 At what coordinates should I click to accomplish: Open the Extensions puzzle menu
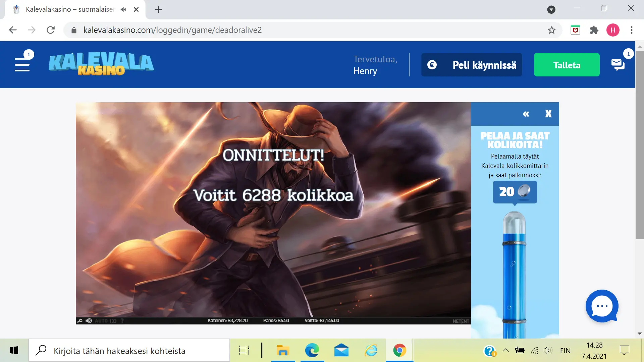coord(594,30)
